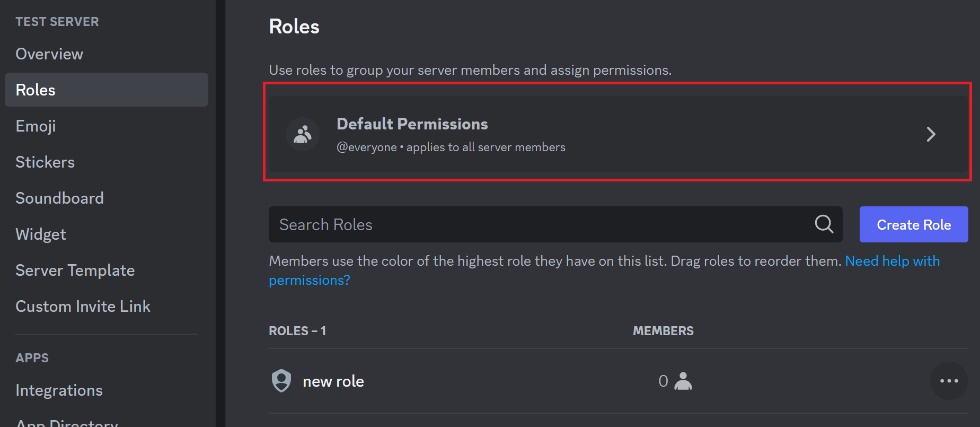This screenshot has width=980, height=427.
Task: Click the Create Role button
Action: (x=914, y=224)
